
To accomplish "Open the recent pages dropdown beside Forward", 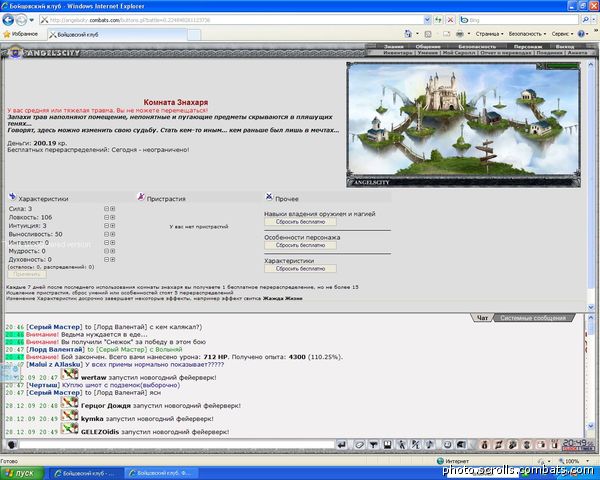I will pyautogui.click(x=32, y=20).
